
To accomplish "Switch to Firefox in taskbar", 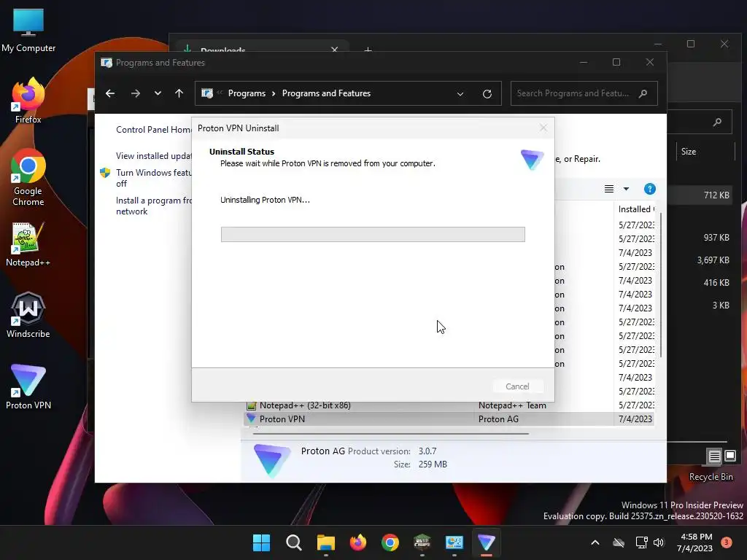I will 357,542.
